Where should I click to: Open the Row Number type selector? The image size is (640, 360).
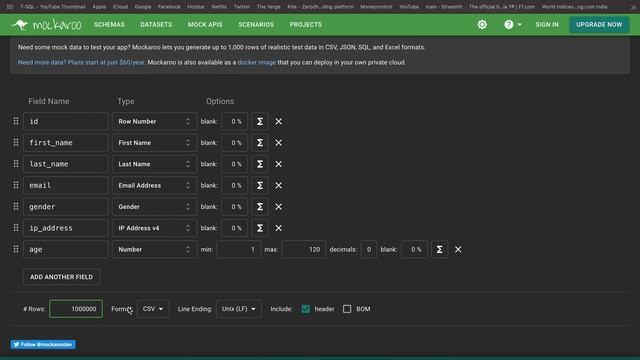pyautogui.click(x=154, y=122)
